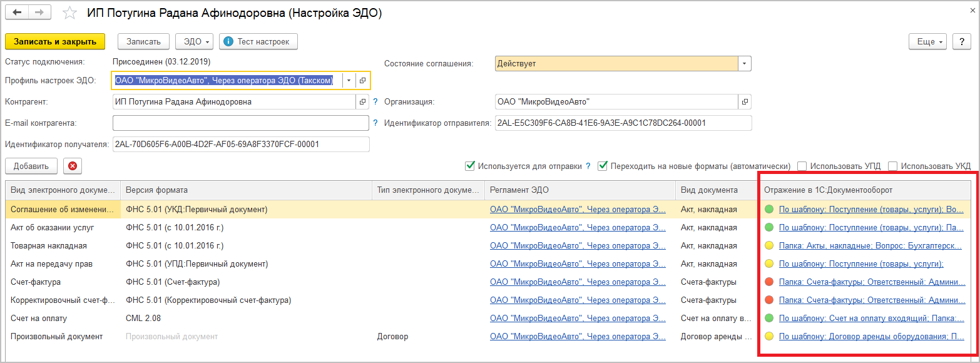
Task: Disable the Используется для отправки checkbox
Action: pos(470,166)
